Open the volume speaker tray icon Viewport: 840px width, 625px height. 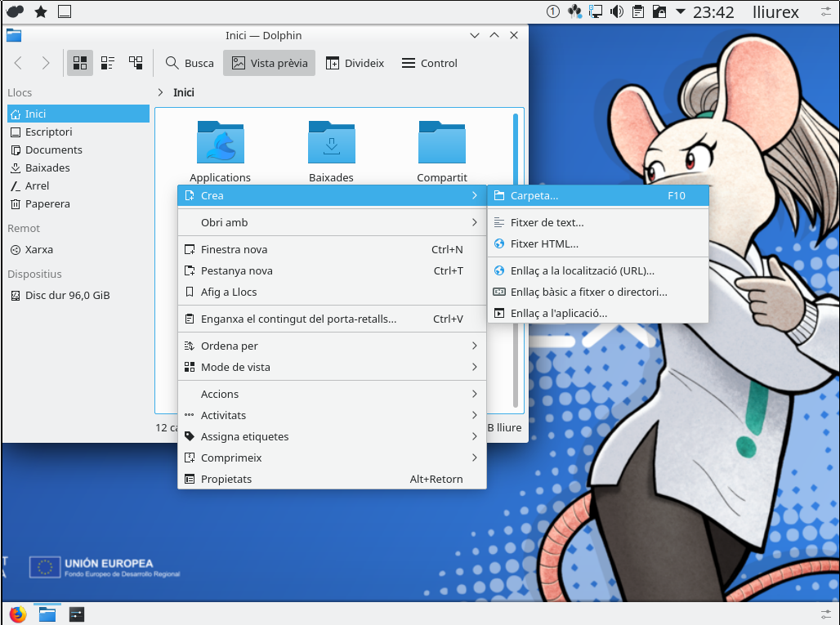[617, 11]
